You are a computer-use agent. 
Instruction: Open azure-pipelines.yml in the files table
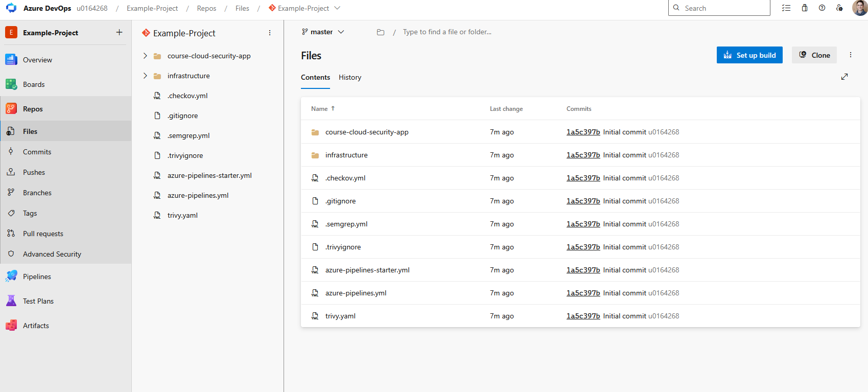[356, 293]
